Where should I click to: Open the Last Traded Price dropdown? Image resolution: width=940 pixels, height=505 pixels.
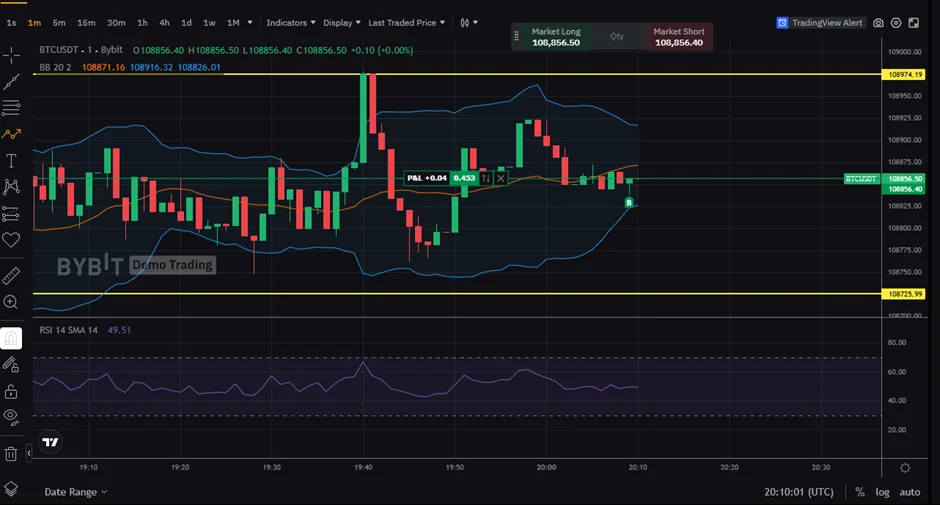click(406, 23)
